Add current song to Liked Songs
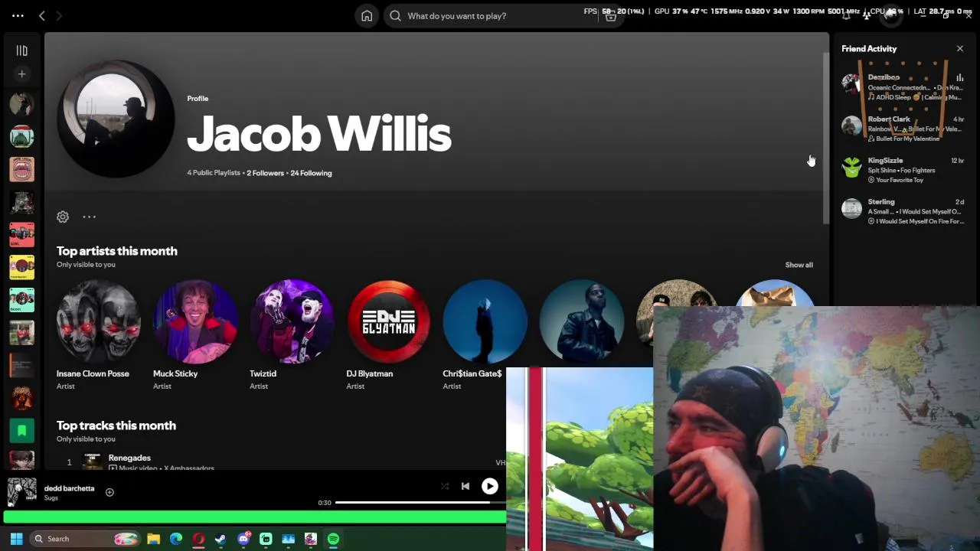 click(109, 493)
